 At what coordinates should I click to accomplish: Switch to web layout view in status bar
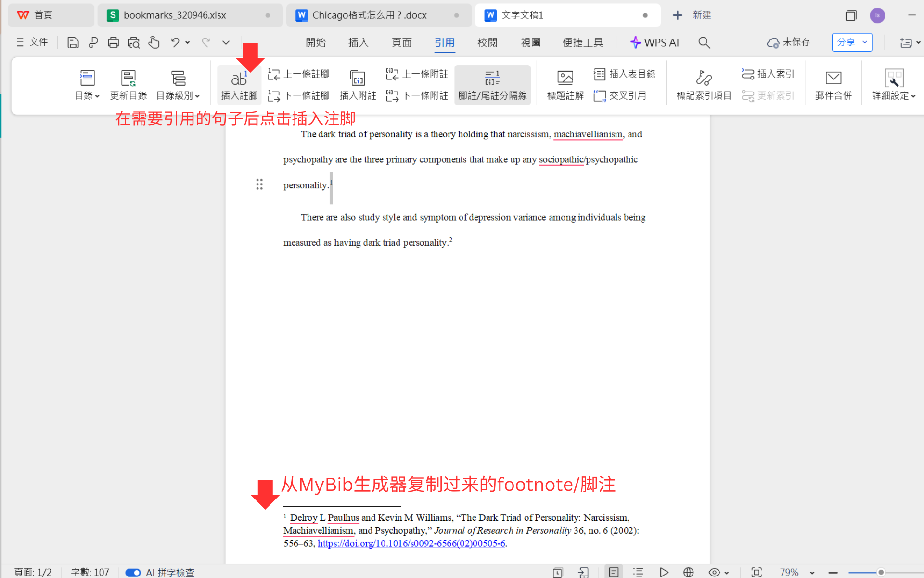click(x=688, y=572)
